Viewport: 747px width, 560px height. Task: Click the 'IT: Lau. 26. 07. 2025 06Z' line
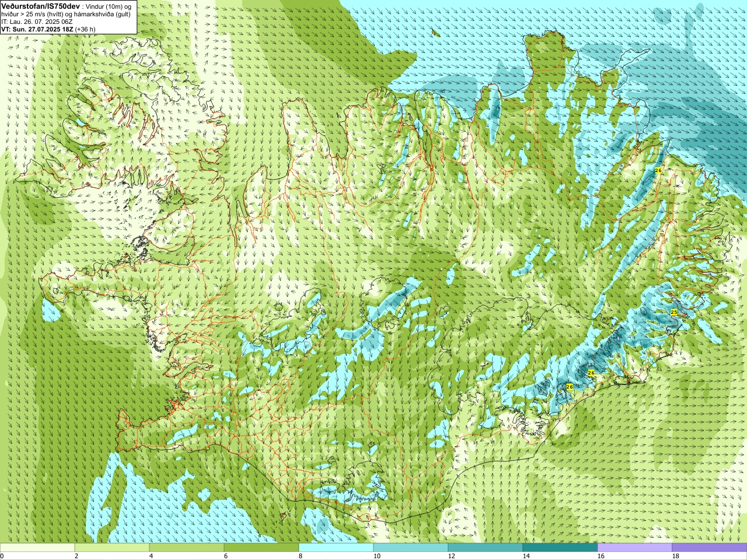tap(37, 22)
